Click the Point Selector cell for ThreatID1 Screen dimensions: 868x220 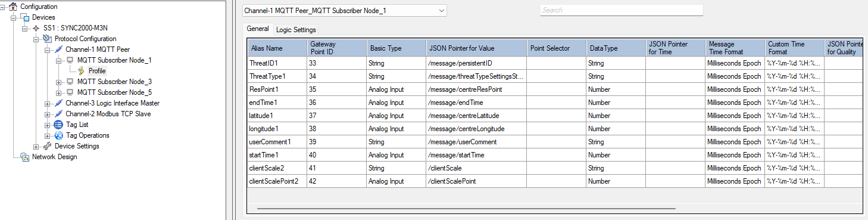[557, 63]
